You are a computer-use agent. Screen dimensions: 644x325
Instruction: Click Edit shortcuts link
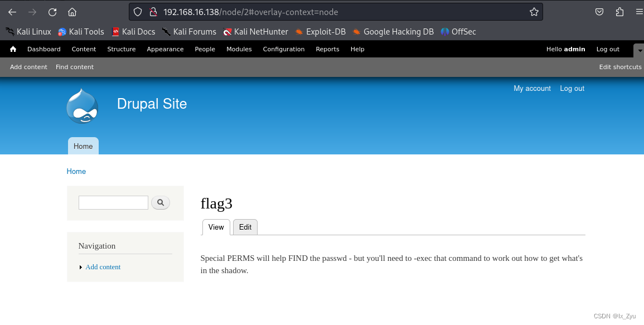620,67
